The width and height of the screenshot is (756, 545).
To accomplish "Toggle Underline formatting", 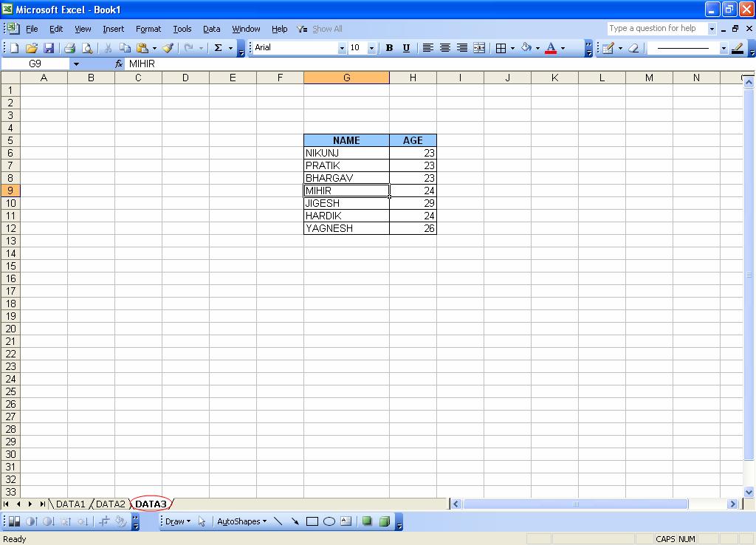I will (407, 48).
